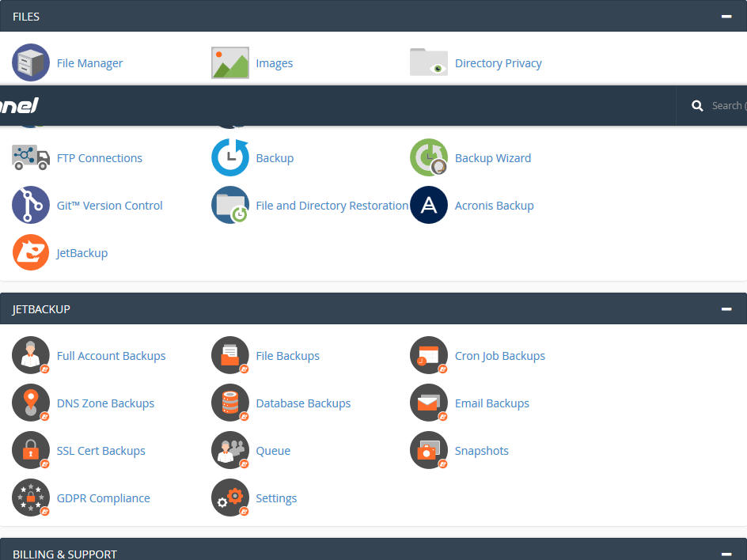Open the orange JetBackup icon
Viewport: 747px width, 560px height.
click(x=31, y=252)
